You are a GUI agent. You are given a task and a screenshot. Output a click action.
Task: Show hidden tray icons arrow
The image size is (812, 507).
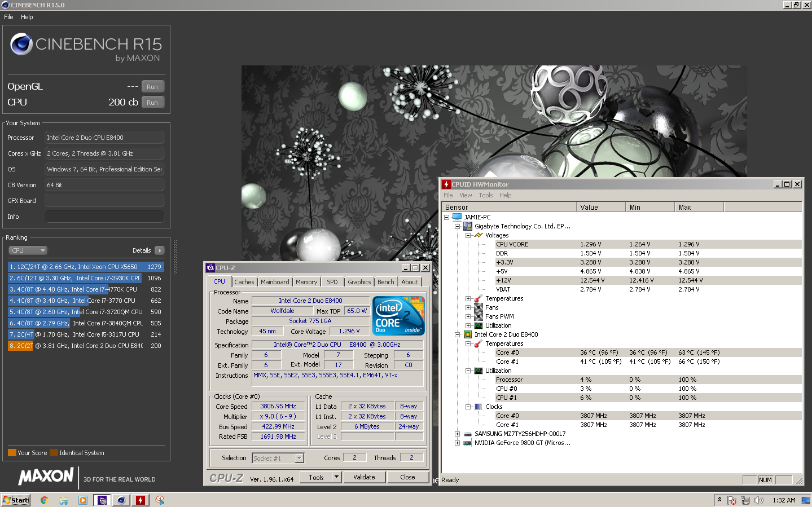(719, 500)
